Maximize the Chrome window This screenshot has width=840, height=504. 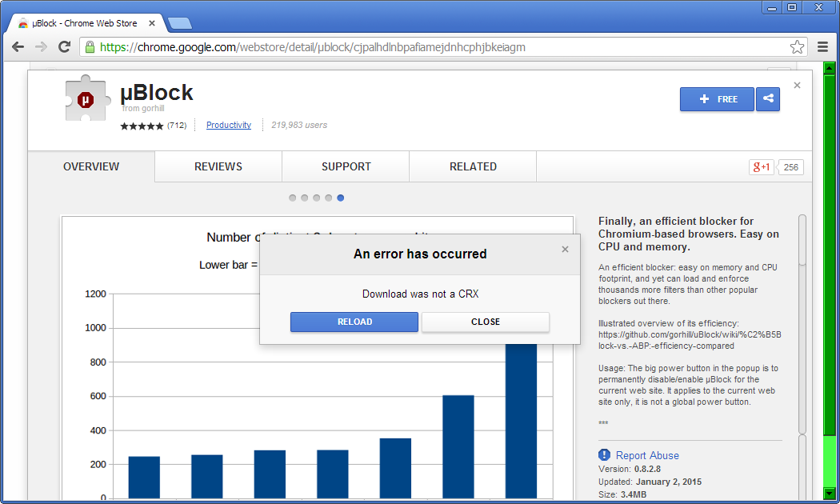coord(792,7)
